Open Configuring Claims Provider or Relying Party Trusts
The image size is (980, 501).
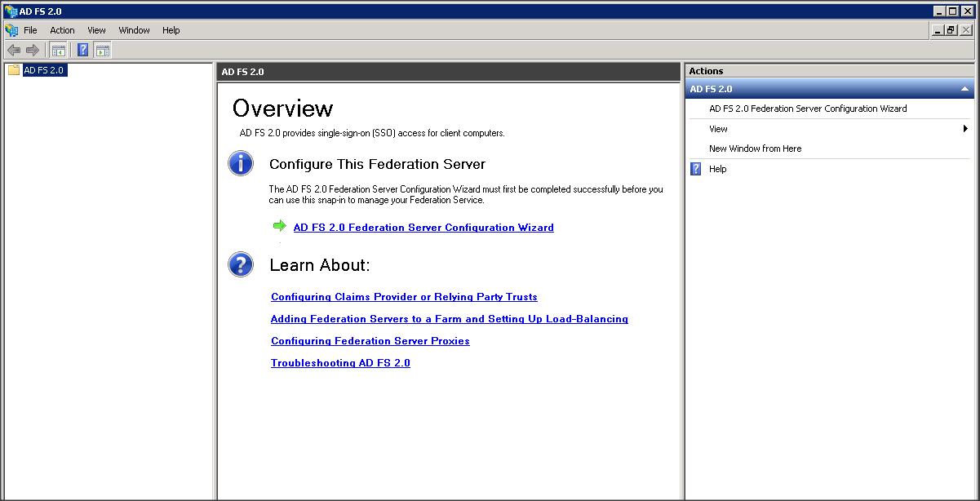coord(404,297)
